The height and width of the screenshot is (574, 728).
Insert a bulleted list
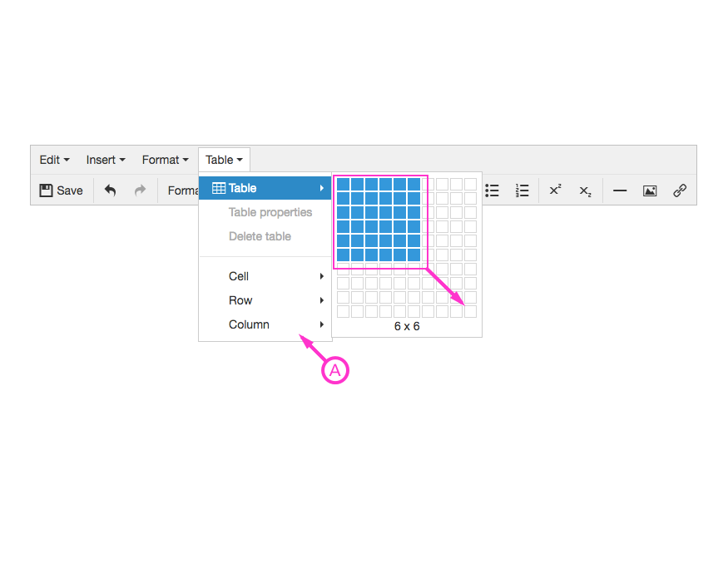pyautogui.click(x=492, y=191)
